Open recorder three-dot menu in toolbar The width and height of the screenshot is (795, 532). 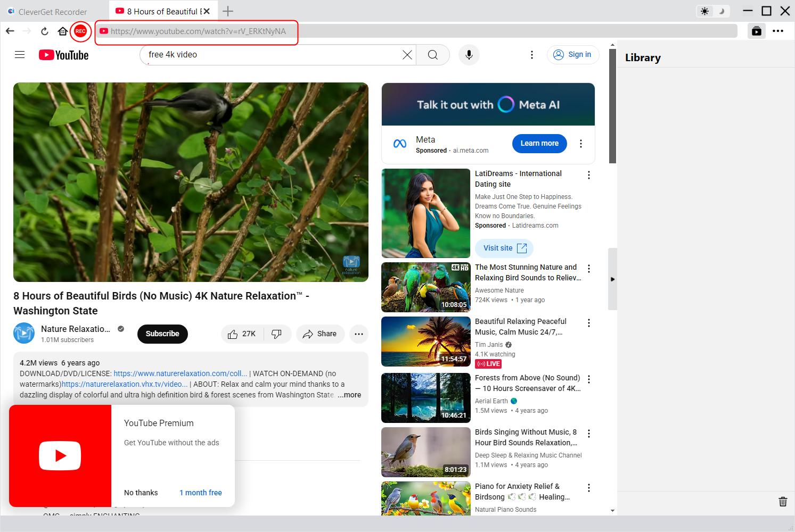[x=778, y=31]
